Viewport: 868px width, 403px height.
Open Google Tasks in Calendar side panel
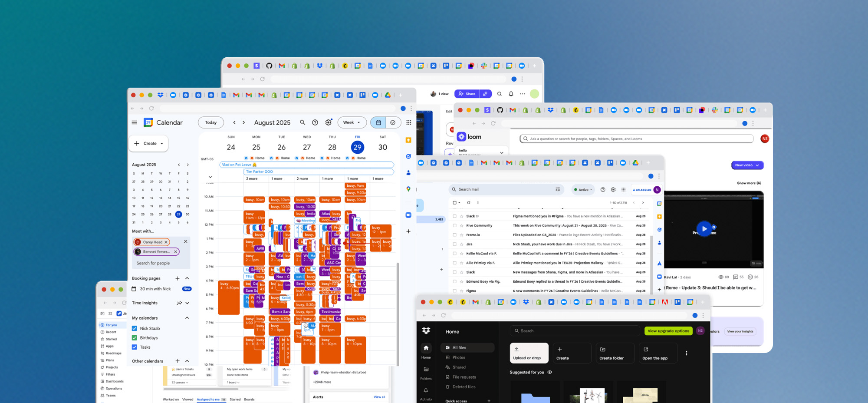(408, 156)
